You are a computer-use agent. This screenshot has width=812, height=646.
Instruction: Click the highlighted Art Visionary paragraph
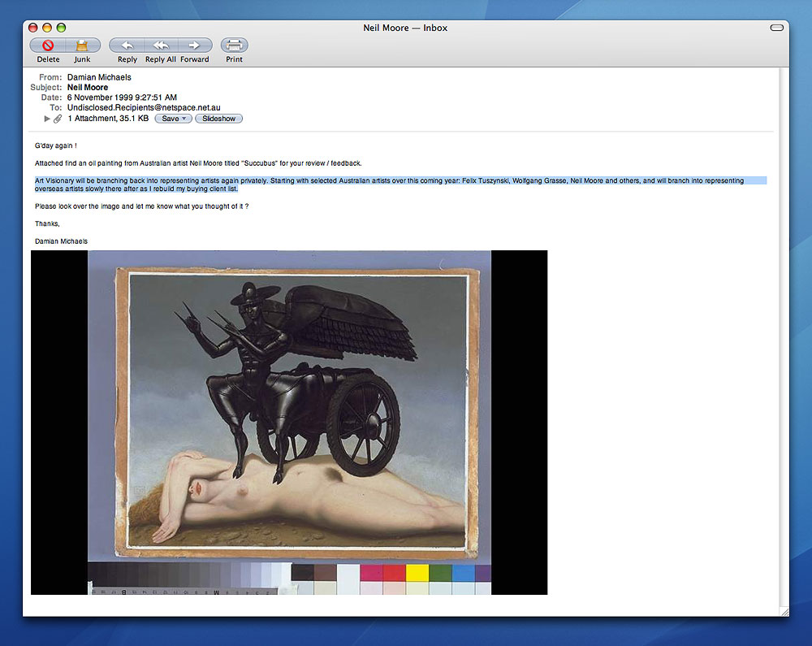[400, 184]
